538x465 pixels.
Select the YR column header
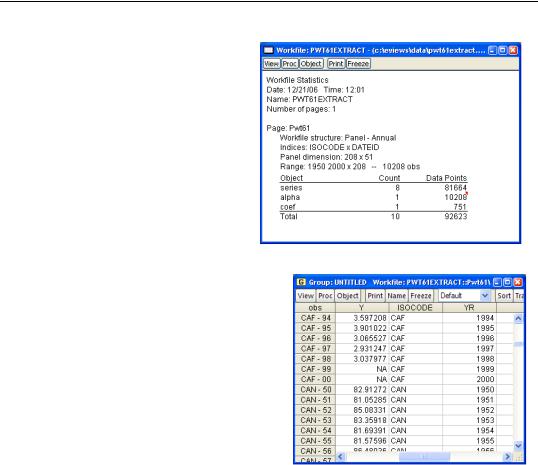coord(469,308)
